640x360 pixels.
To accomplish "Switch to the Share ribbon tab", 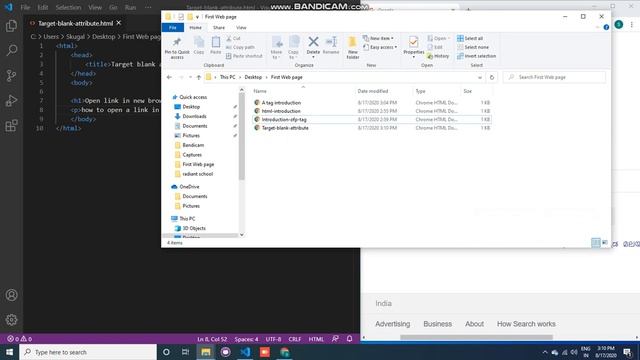I will coord(219,27).
